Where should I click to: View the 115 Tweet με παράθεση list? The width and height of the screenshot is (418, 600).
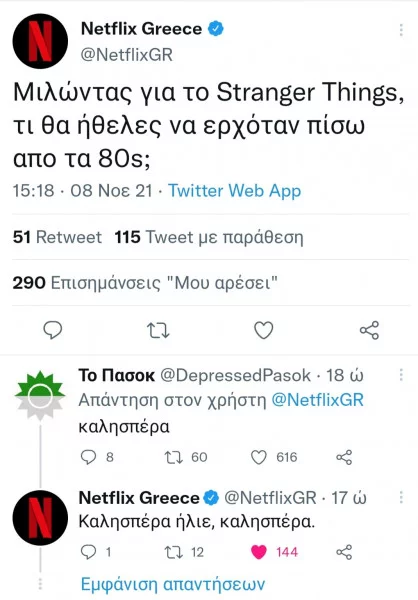[x=209, y=237]
